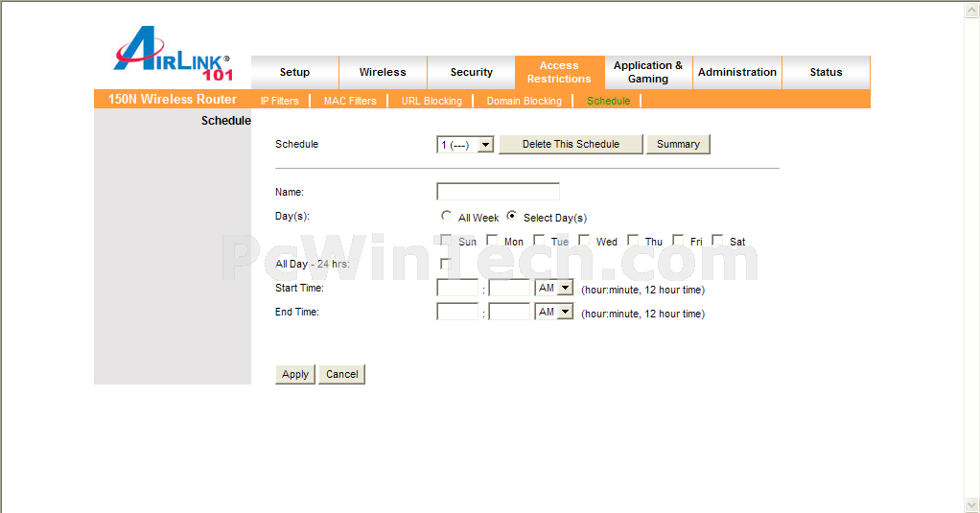Open the IP Filters submenu
The width and height of the screenshot is (980, 513).
click(279, 101)
